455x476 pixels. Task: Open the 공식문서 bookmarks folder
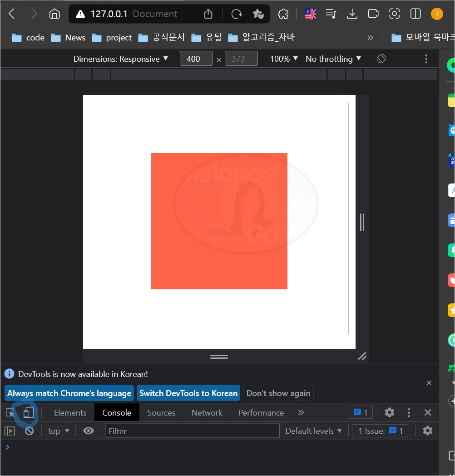[x=161, y=38]
